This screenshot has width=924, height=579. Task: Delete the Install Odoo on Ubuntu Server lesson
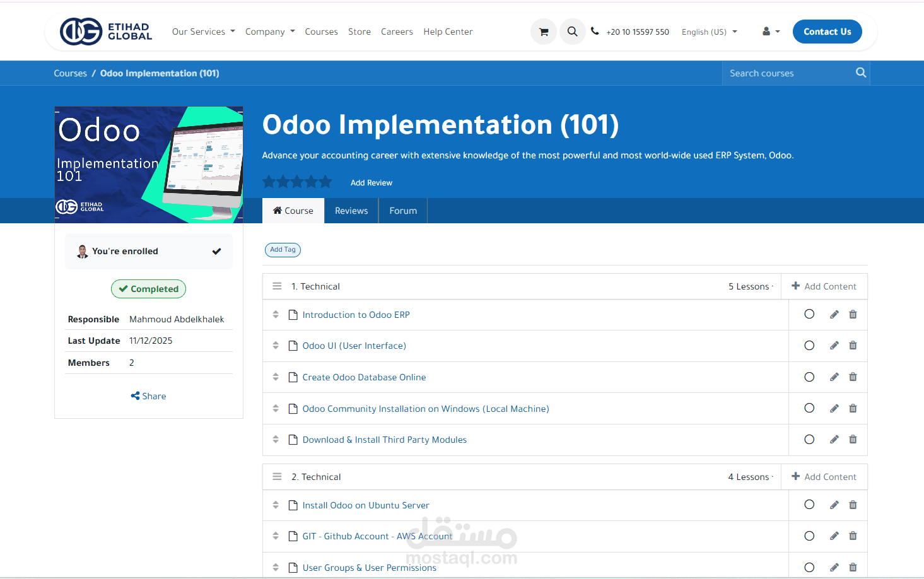853,505
